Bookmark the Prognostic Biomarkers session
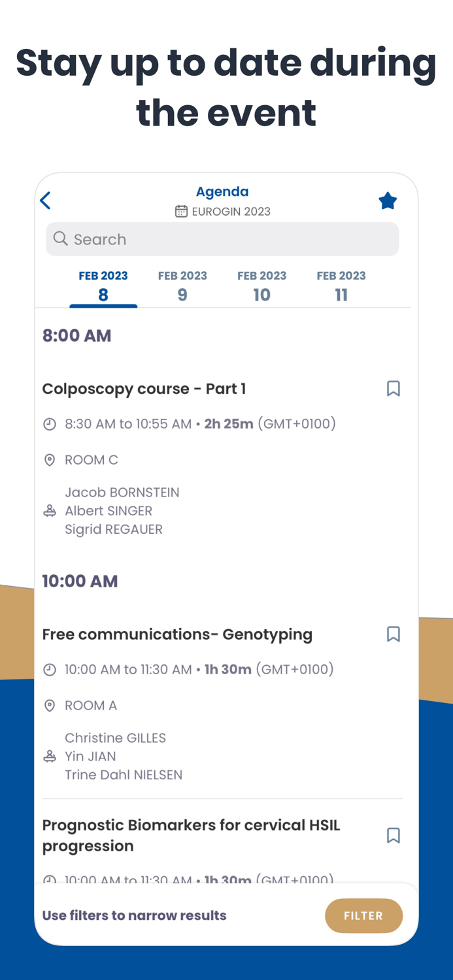Viewport: 453px width, 980px height. pos(394,836)
